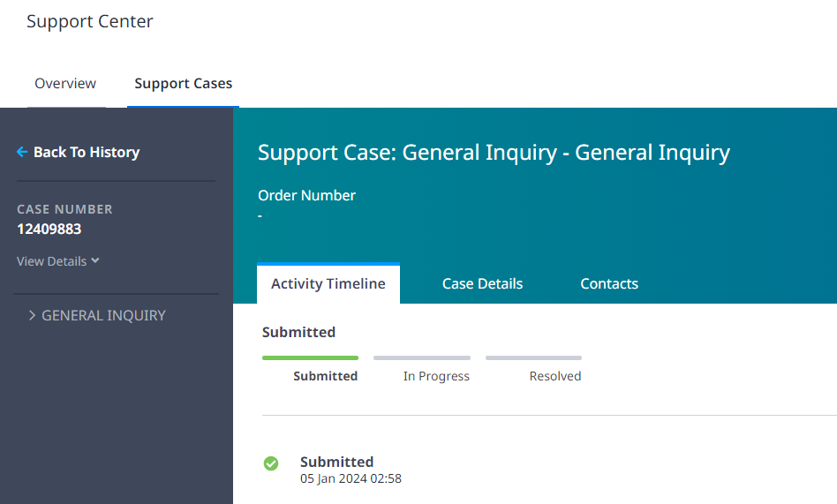The image size is (837, 504).
Task: Click the Resolved stage label
Action: (555, 376)
